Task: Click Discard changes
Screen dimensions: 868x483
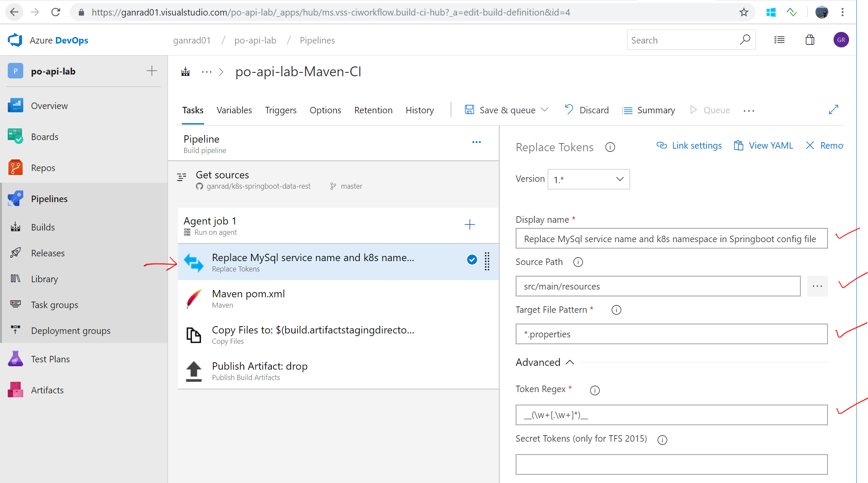Action: click(x=587, y=110)
